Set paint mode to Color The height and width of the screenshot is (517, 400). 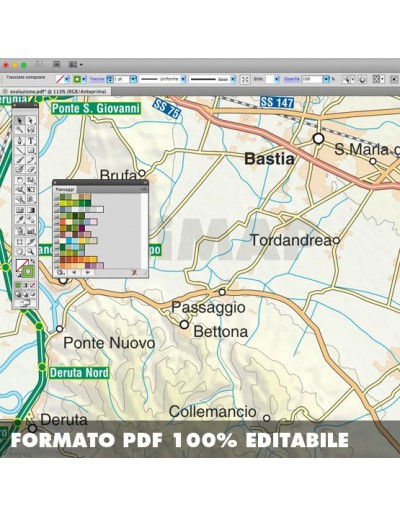[18, 285]
